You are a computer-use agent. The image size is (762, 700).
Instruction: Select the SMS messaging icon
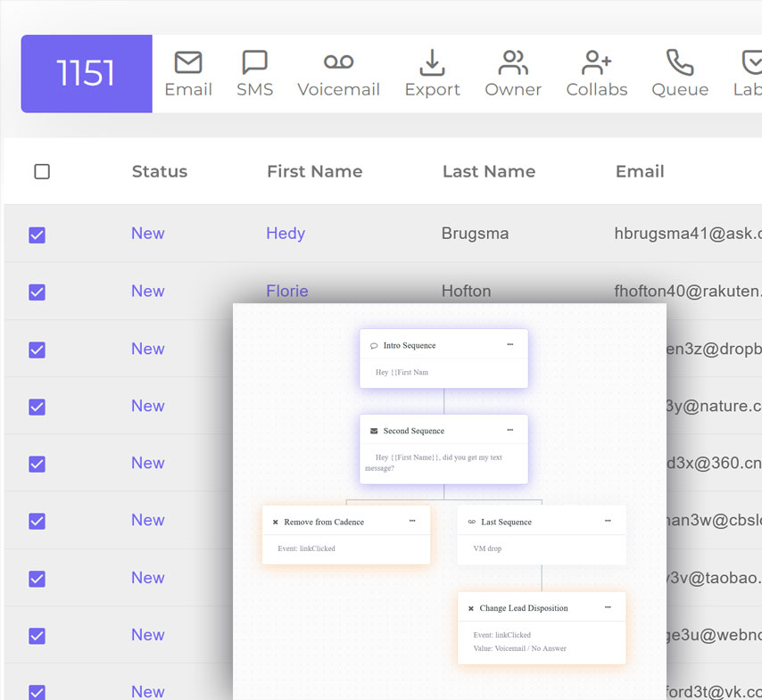[255, 63]
